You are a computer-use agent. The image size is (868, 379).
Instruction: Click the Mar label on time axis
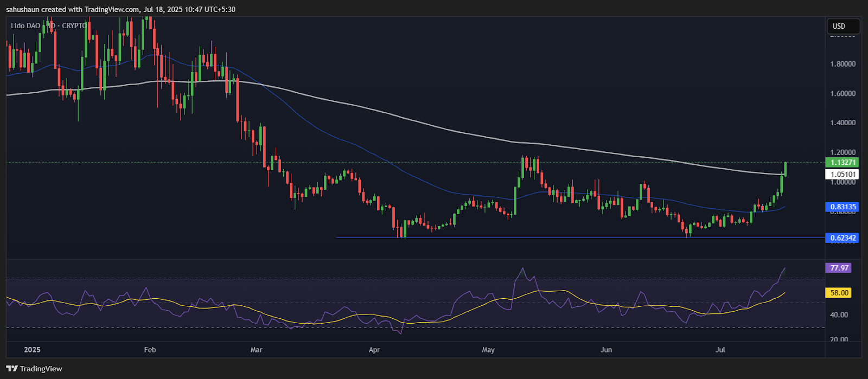click(257, 350)
